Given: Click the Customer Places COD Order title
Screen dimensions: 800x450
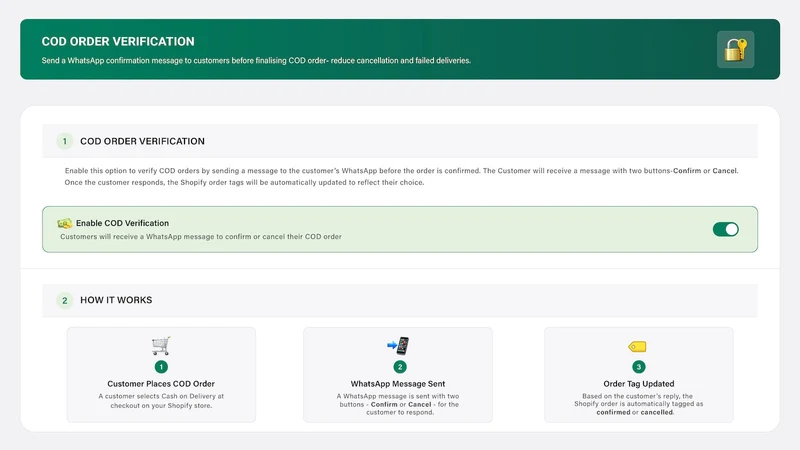Looking at the screenshot, I should click(161, 384).
